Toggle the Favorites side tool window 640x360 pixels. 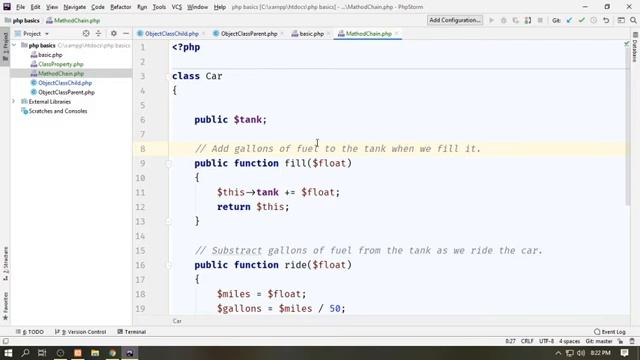click(5, 306)
